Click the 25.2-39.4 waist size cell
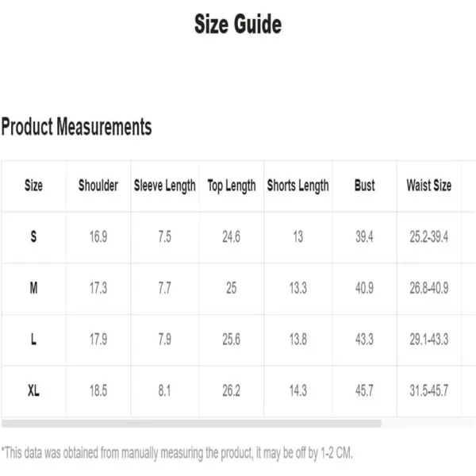476x476 pixels. click(x=429, y=236)
